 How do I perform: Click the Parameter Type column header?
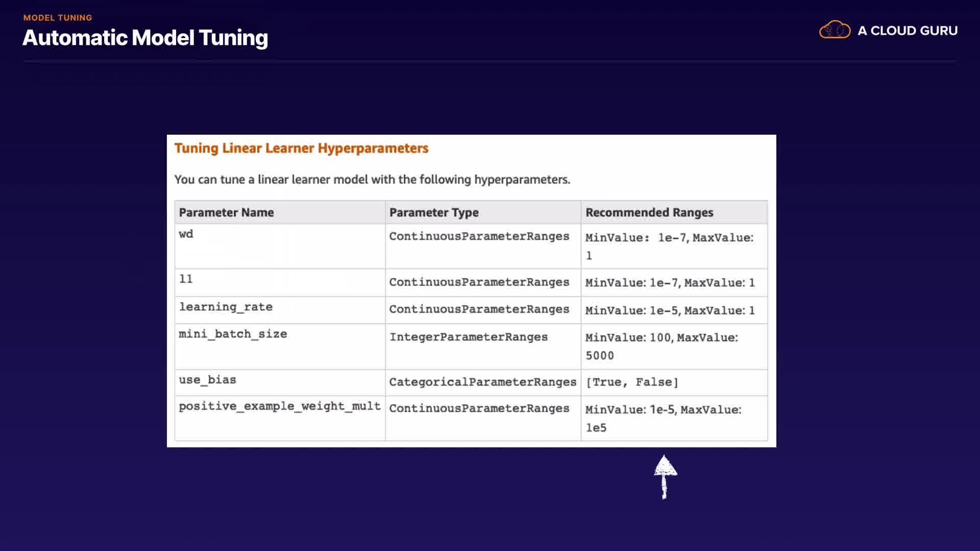pos(433,212)
